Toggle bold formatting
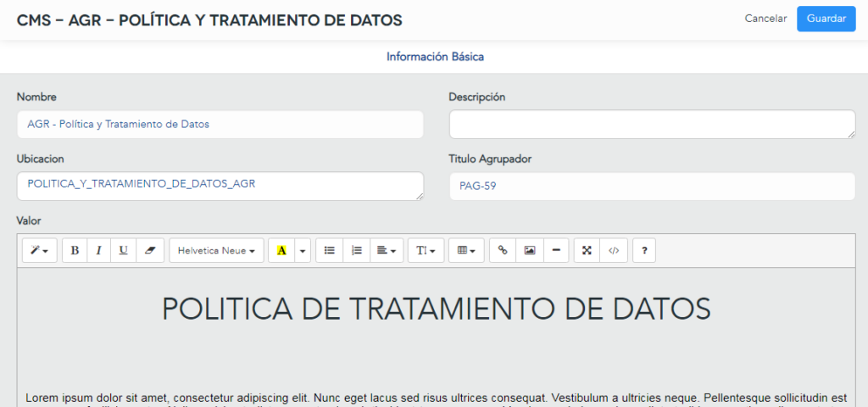This screenshot has width=868, height=407. [75, 250]
